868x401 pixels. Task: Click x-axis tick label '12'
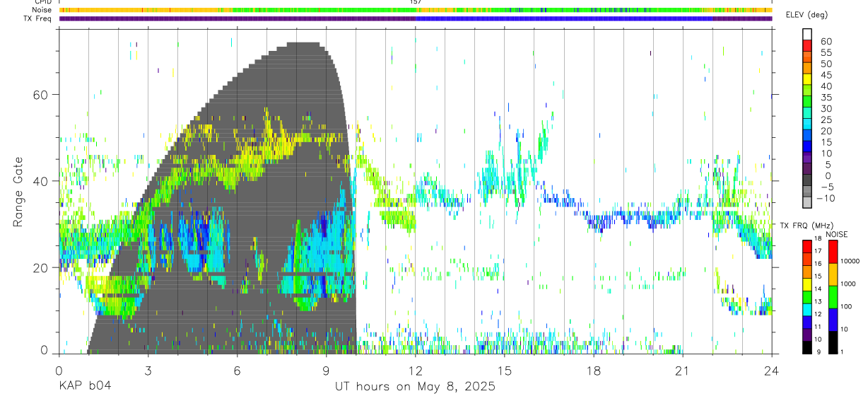416,371
